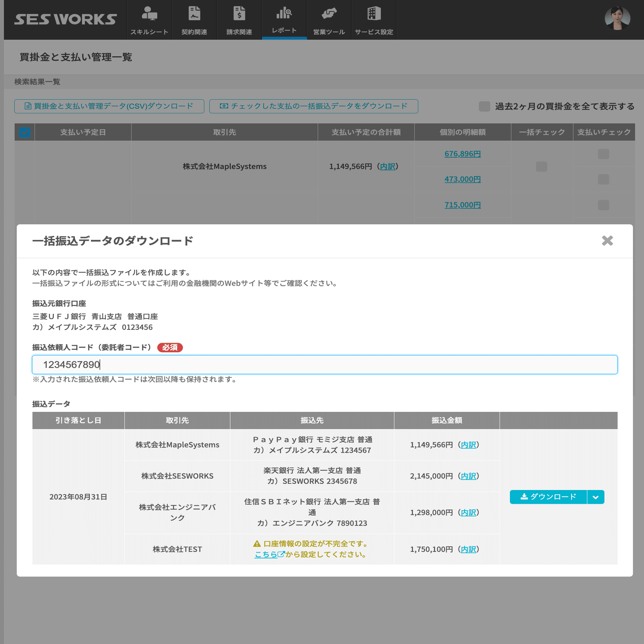644x644 pixels.
Task: Enable 過去2ヶ月の買掛金を全て表示する checkbox
Action: tap(484, 107)
